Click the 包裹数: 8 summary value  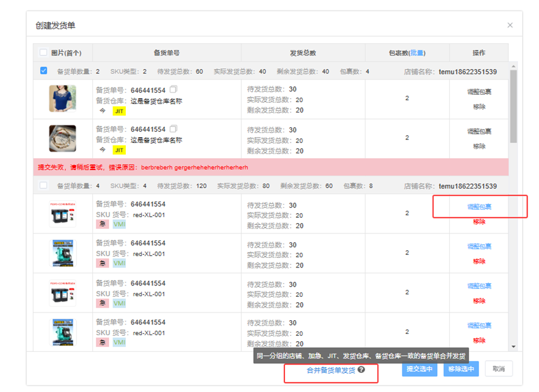(x=358, y=186)
